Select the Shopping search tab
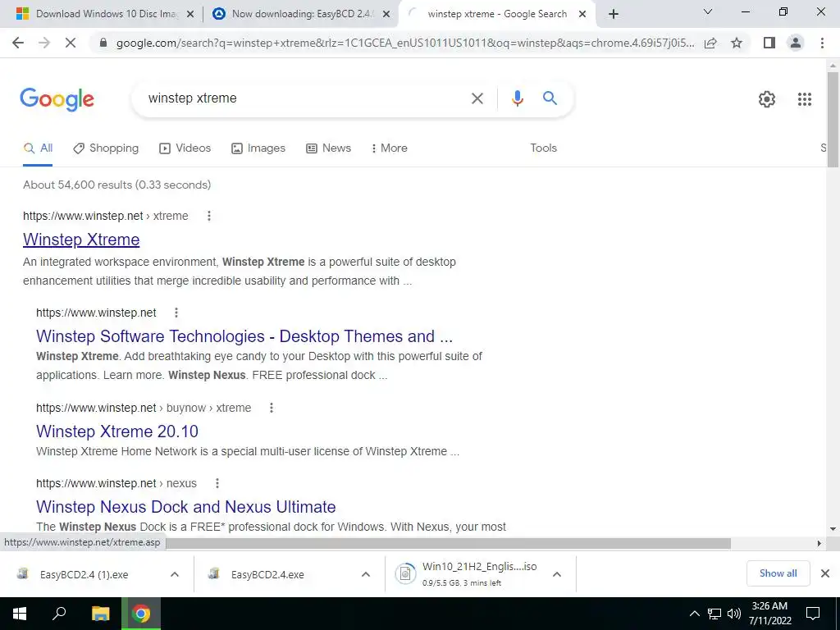 (106, 148)
